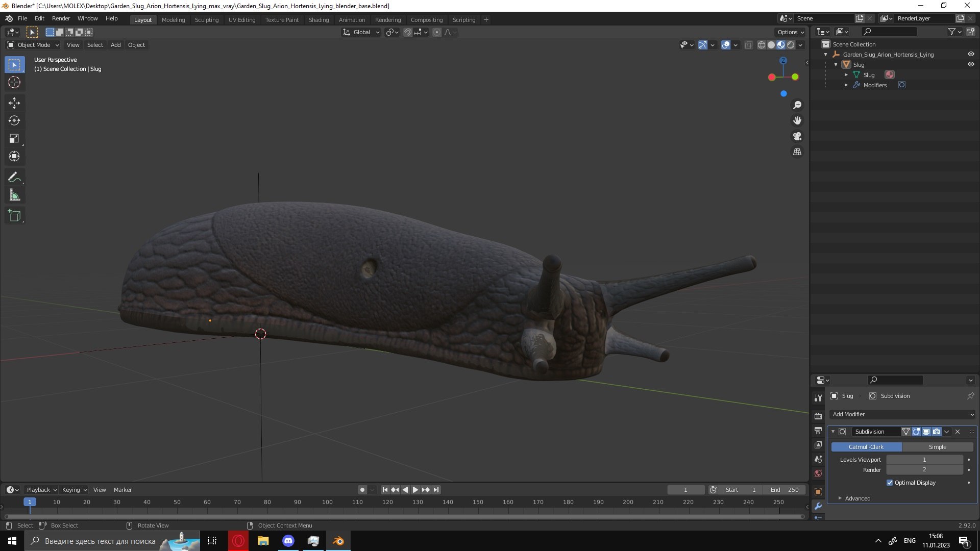Viewport: 980px width, 551px height.
Task: Open Modifier properties wrench tab
Action: click(818, 507)
